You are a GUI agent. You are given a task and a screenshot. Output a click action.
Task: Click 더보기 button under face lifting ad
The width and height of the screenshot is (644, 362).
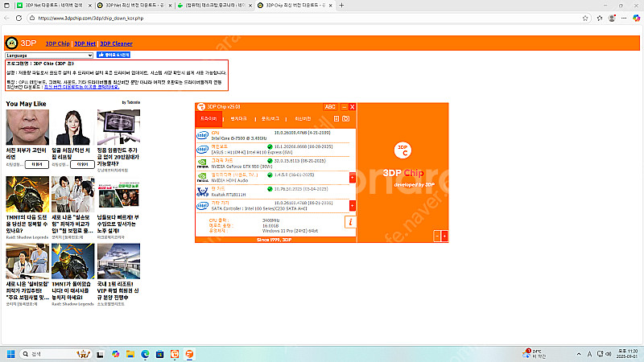click(x=83, y=164)
